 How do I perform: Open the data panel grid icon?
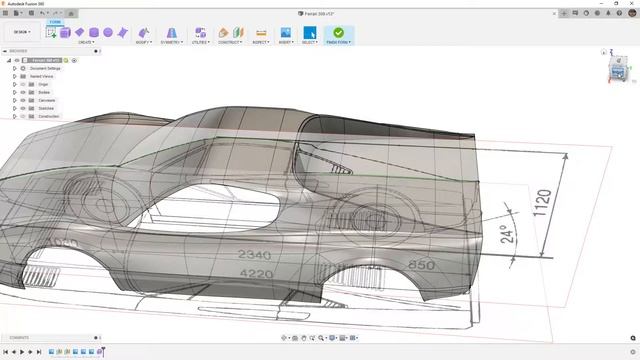point(5,13)
